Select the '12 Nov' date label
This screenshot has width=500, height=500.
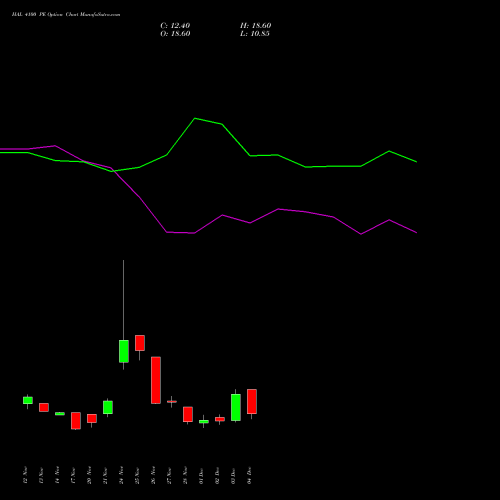tap(26, 475)
